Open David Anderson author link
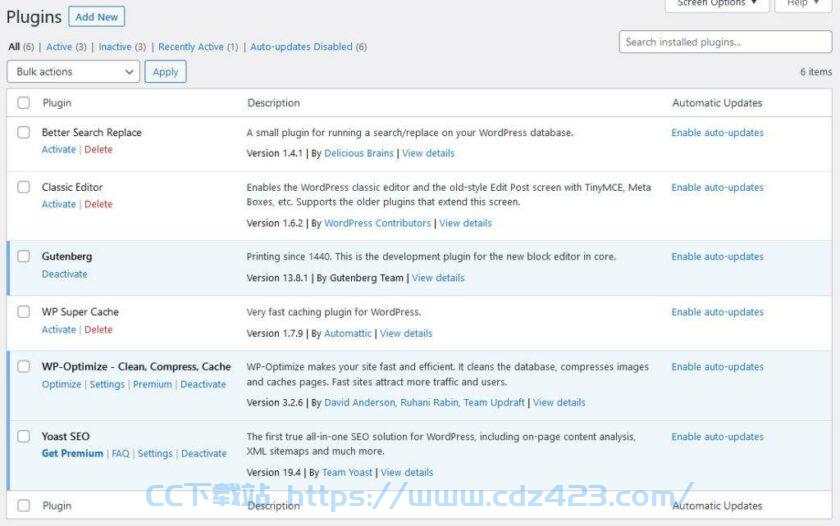Image resolution: width=840 pixels, height=526 pixels. click(359, 402)
